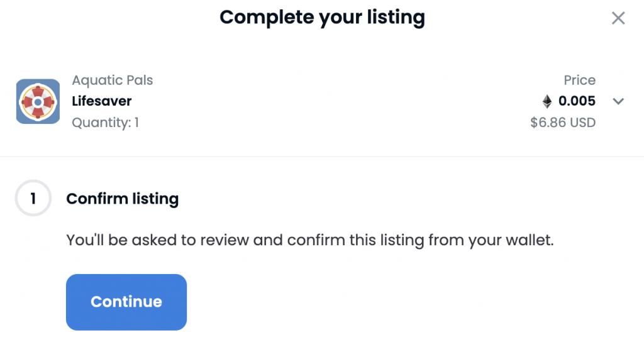Click the red lifebuoy ring in thumbnail

coord(38,102)
